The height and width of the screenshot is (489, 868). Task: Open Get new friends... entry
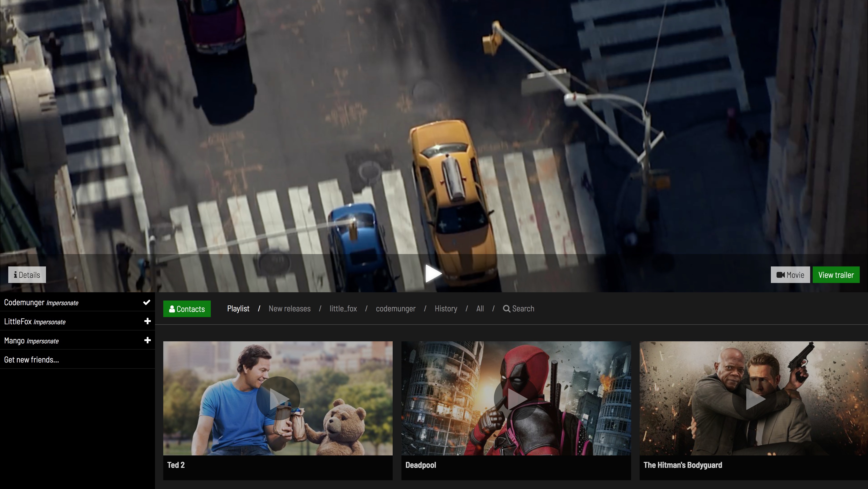click(31, 360)
